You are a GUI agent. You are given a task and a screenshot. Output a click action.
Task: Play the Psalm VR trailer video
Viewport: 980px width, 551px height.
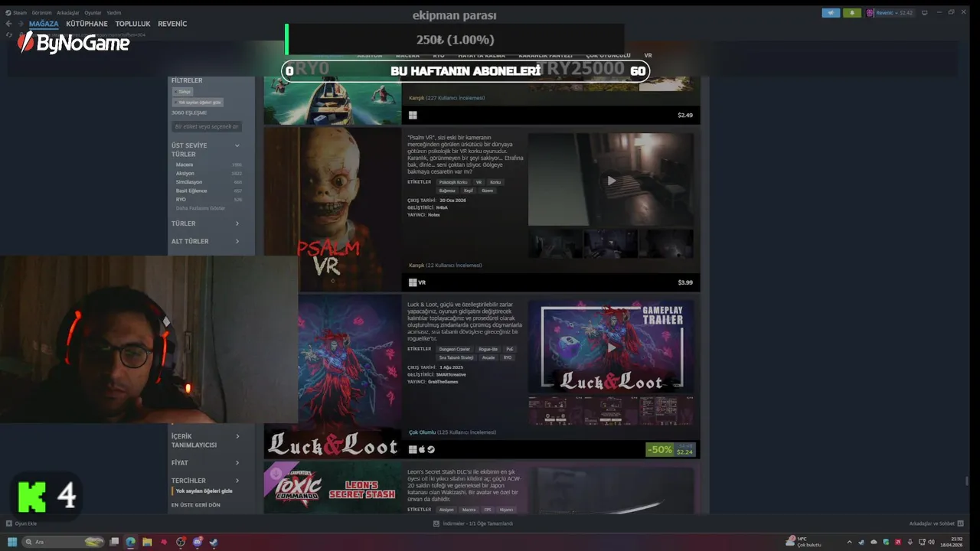click(x=611, y=181)
